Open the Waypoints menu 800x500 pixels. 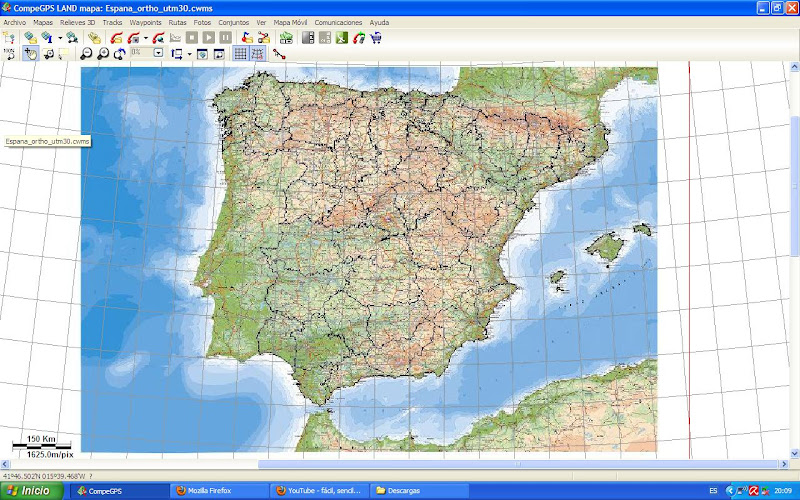pos(145,22)
